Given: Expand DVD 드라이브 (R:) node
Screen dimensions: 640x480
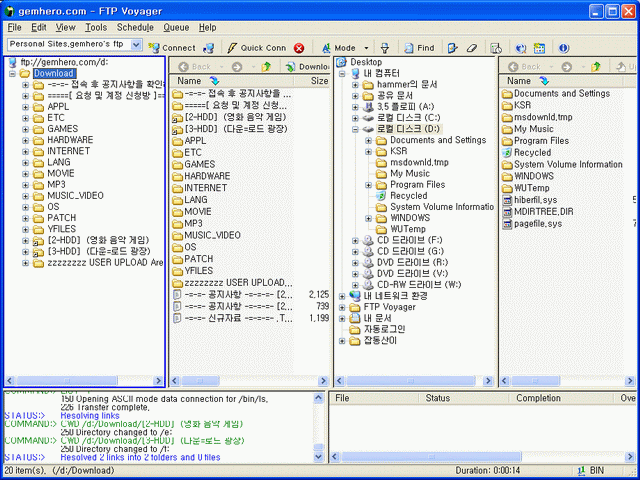Looking at the screenshot, I should (355, 263).
